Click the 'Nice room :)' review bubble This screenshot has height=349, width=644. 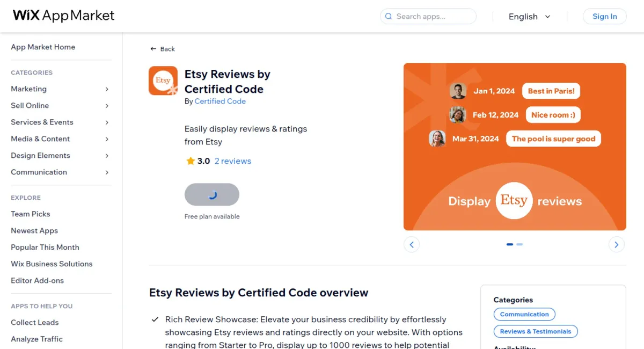[x=553, y=115]
